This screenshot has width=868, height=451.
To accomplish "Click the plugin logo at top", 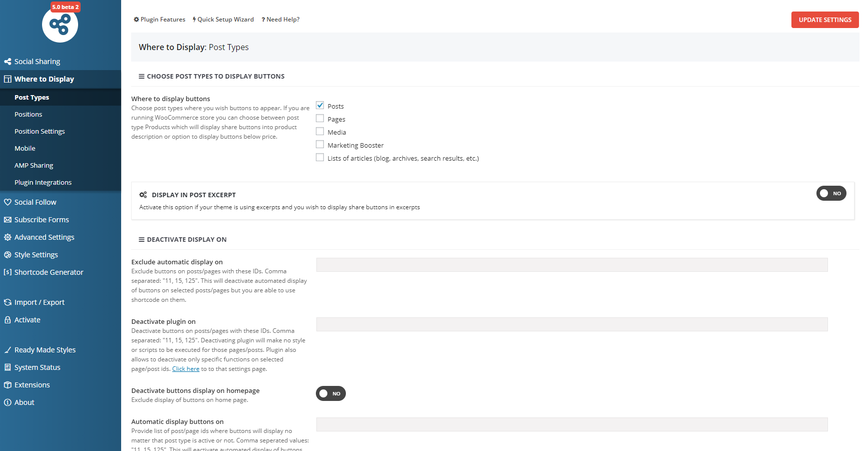I will (60, 25).
